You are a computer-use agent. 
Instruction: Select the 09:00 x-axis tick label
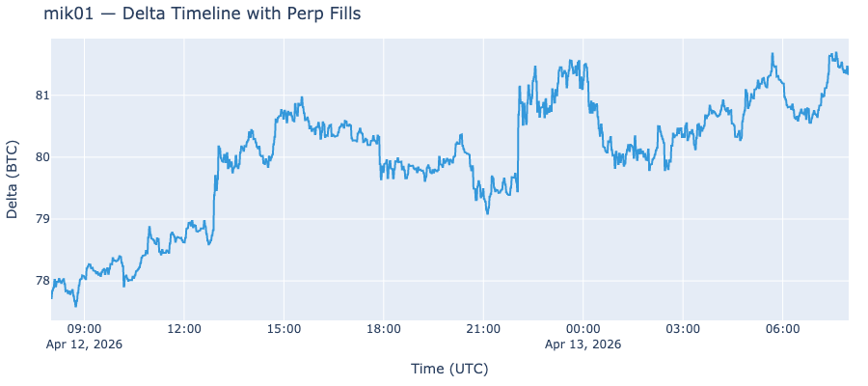[84, 329]
